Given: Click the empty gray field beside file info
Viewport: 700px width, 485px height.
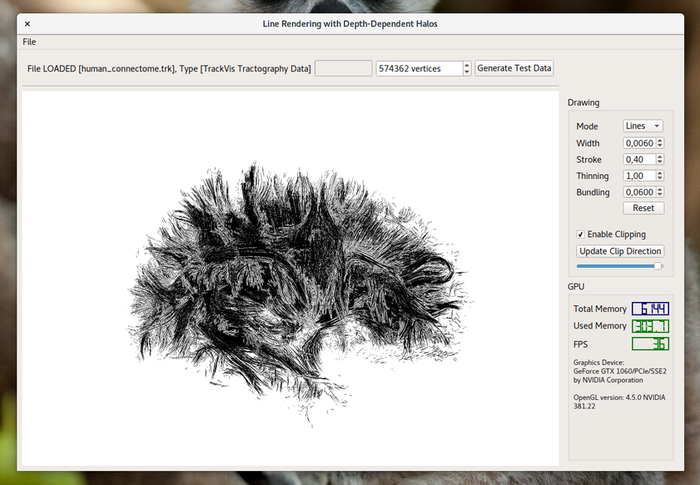Looking at the screenshot, I should point(343,68).
